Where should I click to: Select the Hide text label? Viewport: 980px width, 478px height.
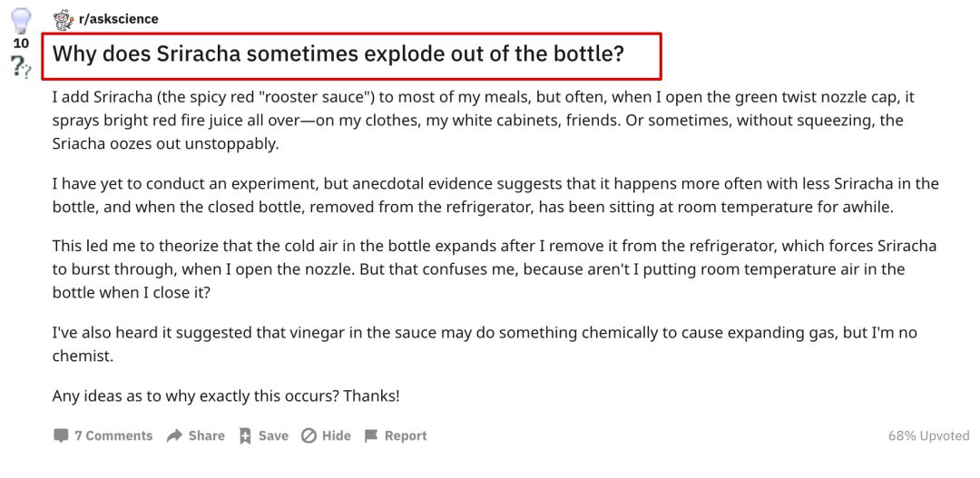coord(337,435)
